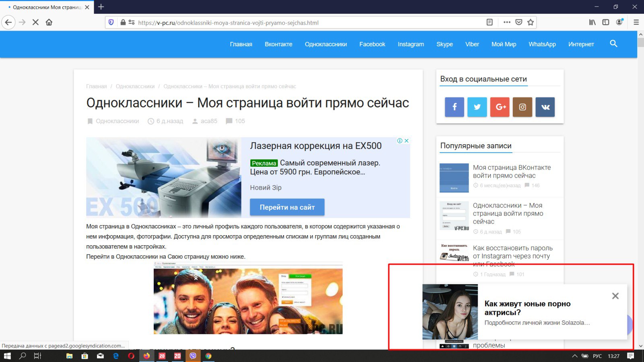Open VK social login icon
Screen dimensions: 644x362
coord(545,107)
